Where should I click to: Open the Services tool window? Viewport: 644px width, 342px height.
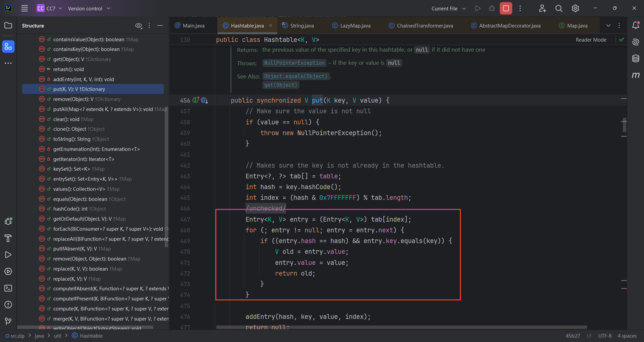(x=8, y=272)
